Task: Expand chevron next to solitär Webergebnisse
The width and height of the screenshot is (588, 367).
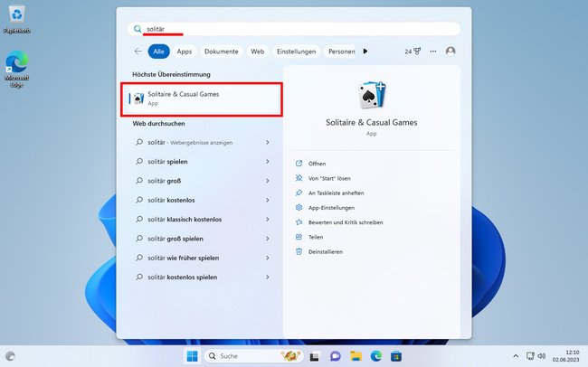Action: (268, 143)
